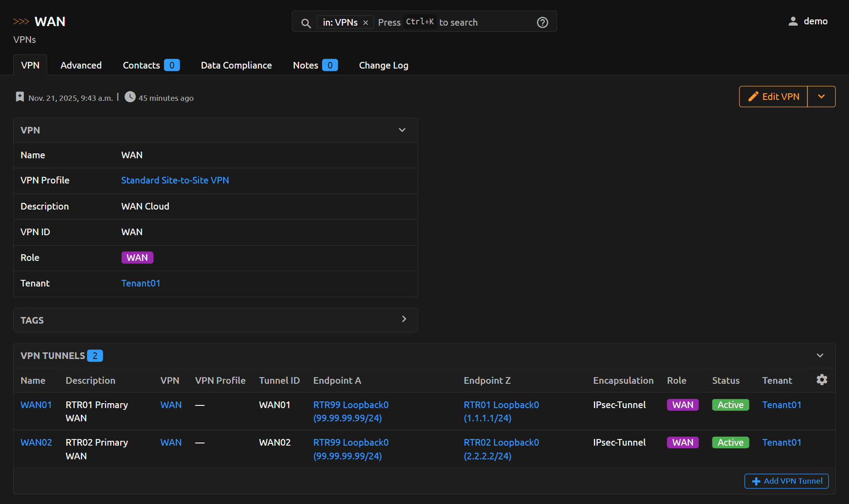The width and height of the screenshot is (849, 504).
Task: Follow the Tenant01 link in VPN details
Action: tap(141, 283)
